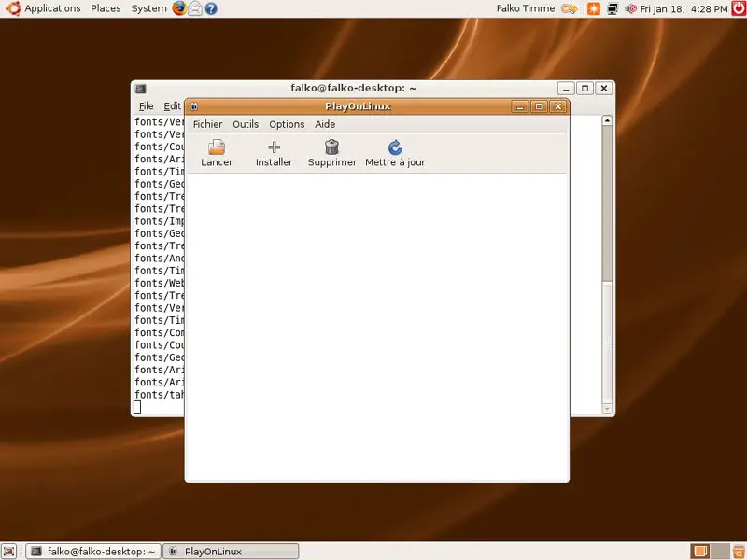Open the terminal's Edit menu
Screen dimensions: 747x560
coord(172,106)
